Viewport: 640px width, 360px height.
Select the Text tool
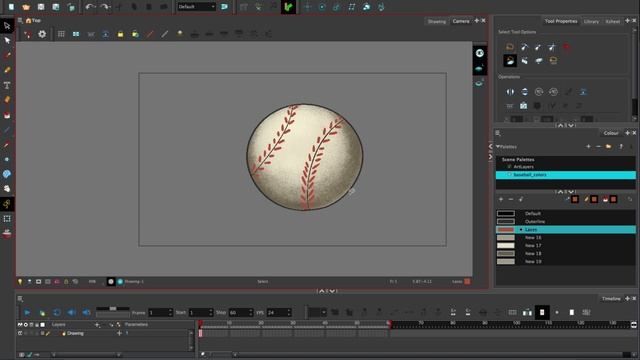click(7, 85)
